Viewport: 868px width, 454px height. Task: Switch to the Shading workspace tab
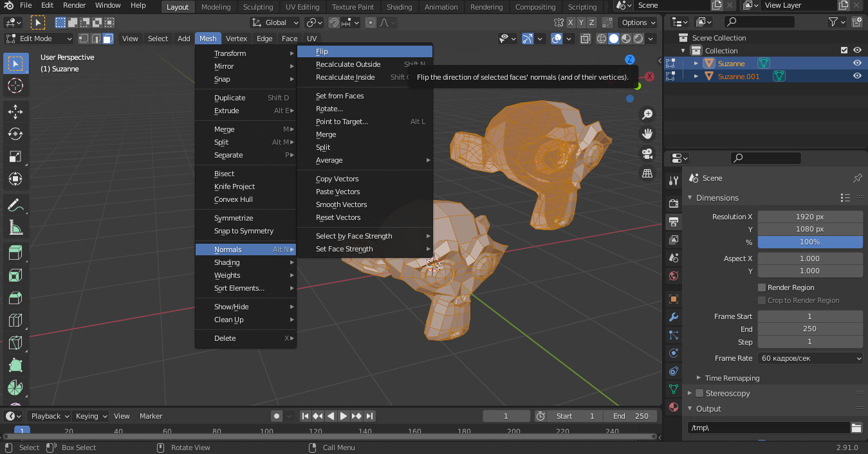[x=399, y=7]
